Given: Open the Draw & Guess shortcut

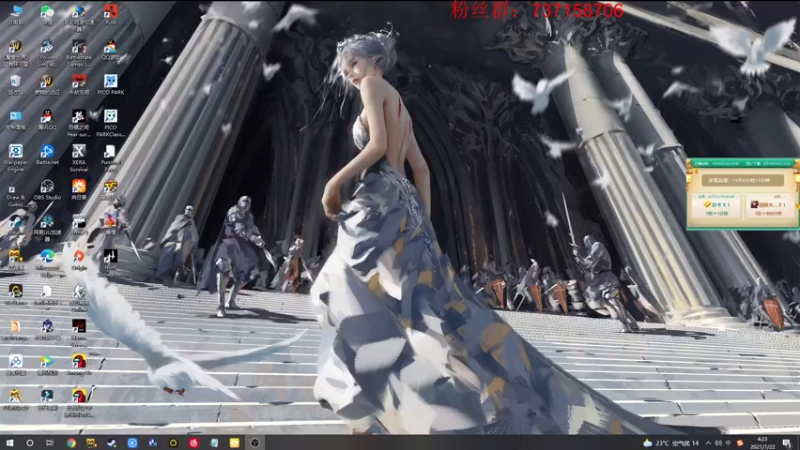Looking at the screenshot, I should pos(16,196).
